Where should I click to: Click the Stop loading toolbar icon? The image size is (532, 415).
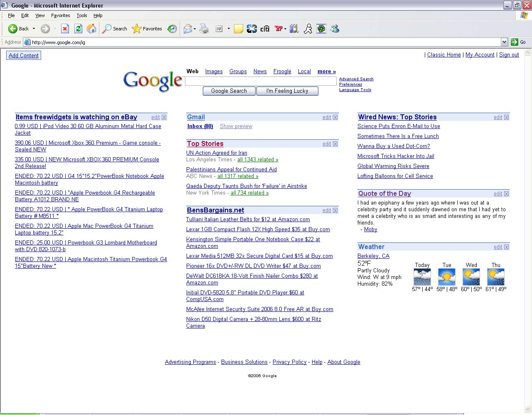click(65, 29)
